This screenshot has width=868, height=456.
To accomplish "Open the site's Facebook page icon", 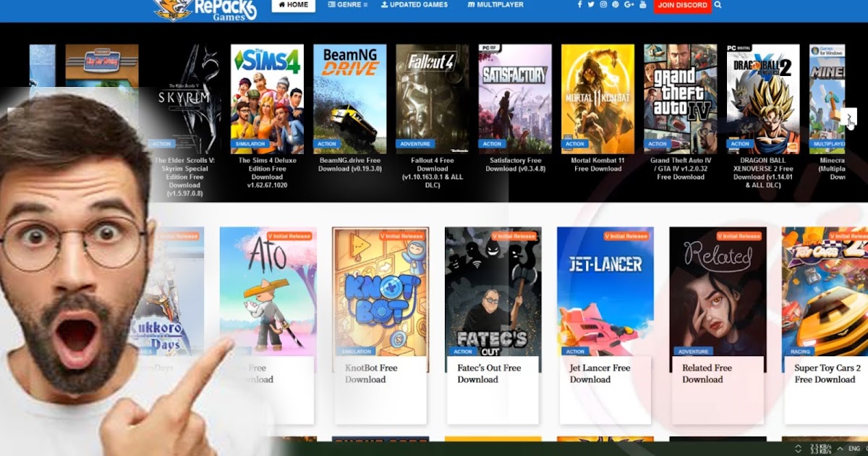I will point(579,4).
